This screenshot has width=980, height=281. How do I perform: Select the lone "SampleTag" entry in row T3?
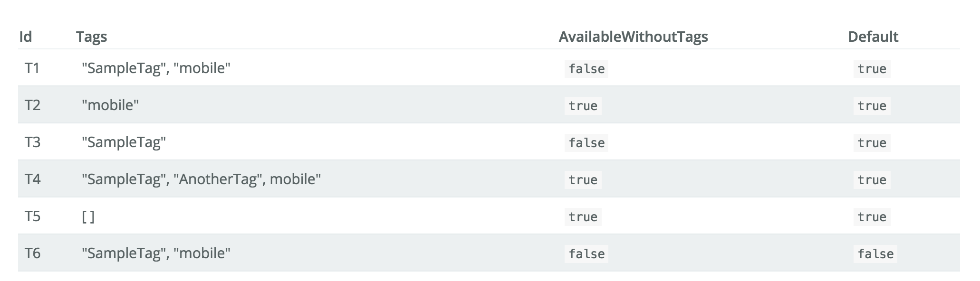point(124,142)
